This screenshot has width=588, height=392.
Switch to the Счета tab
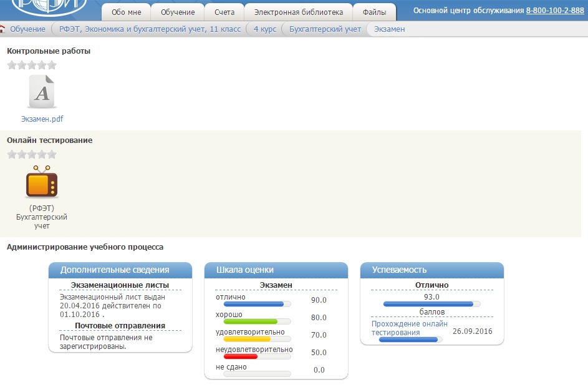pos(224,12)
